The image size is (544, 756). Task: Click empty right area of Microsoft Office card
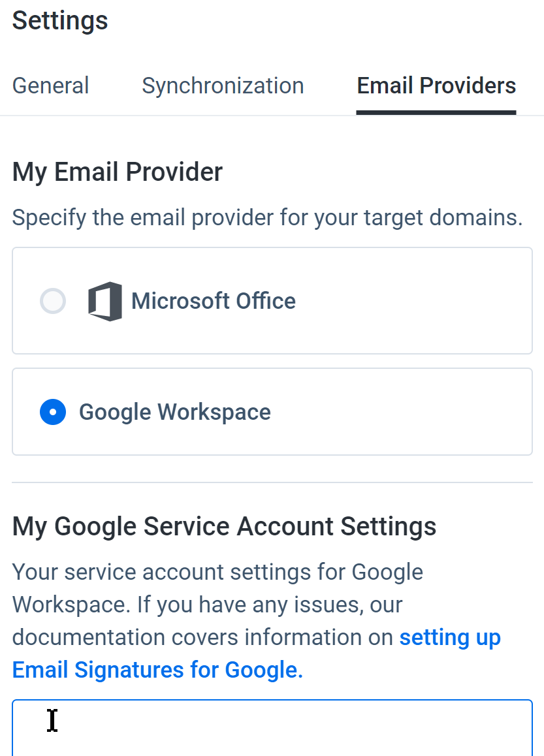(x=415, y=301)
